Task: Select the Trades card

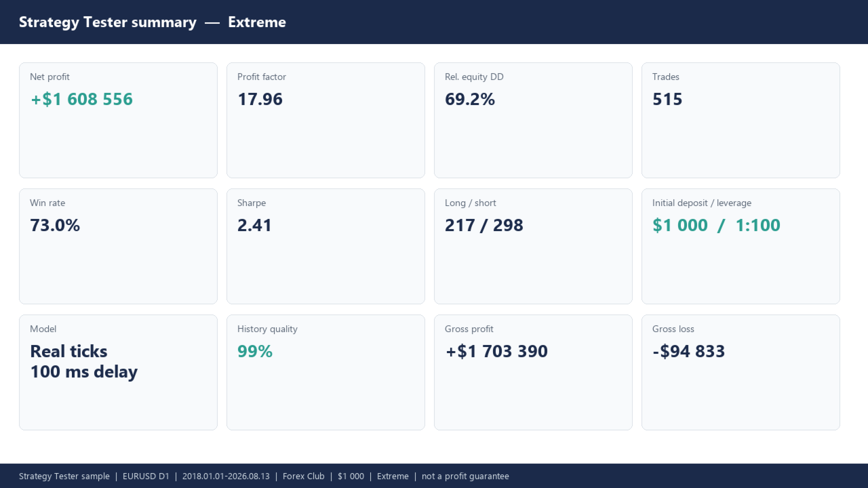Action: 741,120
